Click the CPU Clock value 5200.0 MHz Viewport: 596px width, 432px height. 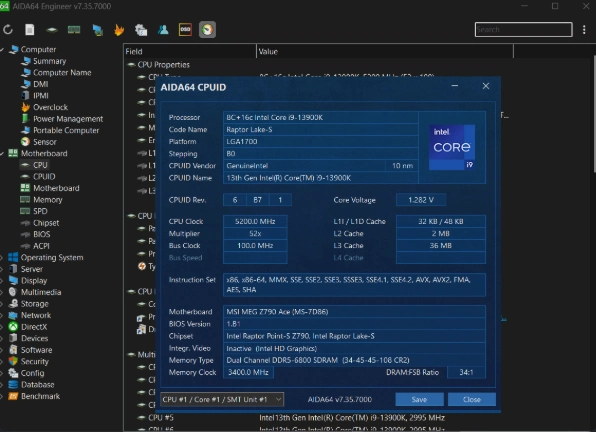coord(255,221)
